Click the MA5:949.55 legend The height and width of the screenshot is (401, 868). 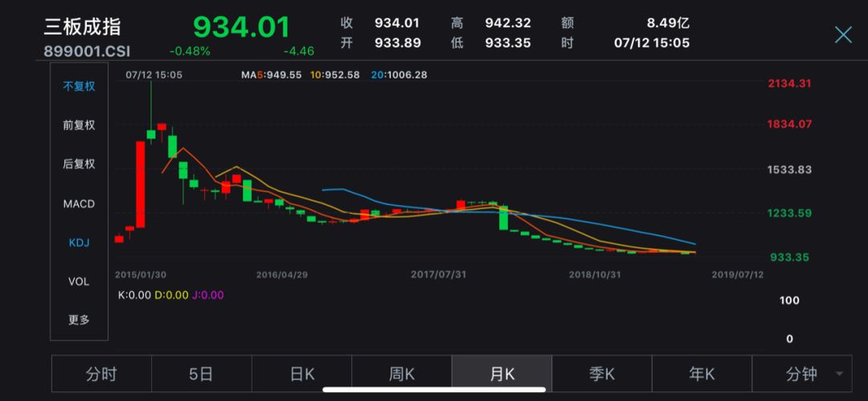coord(272,75)
